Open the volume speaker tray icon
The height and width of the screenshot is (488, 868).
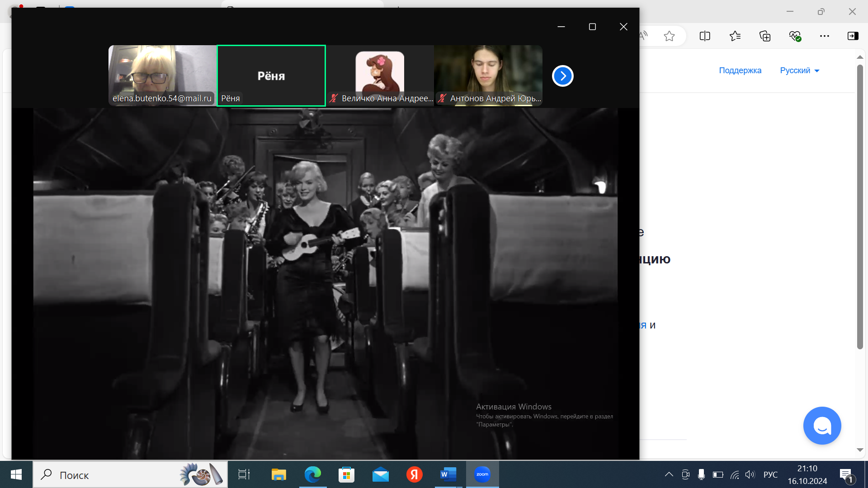(750, 474)
